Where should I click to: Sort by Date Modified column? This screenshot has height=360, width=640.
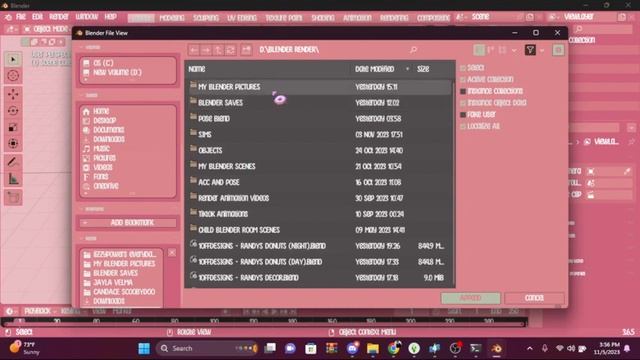(x=375, y=69)
